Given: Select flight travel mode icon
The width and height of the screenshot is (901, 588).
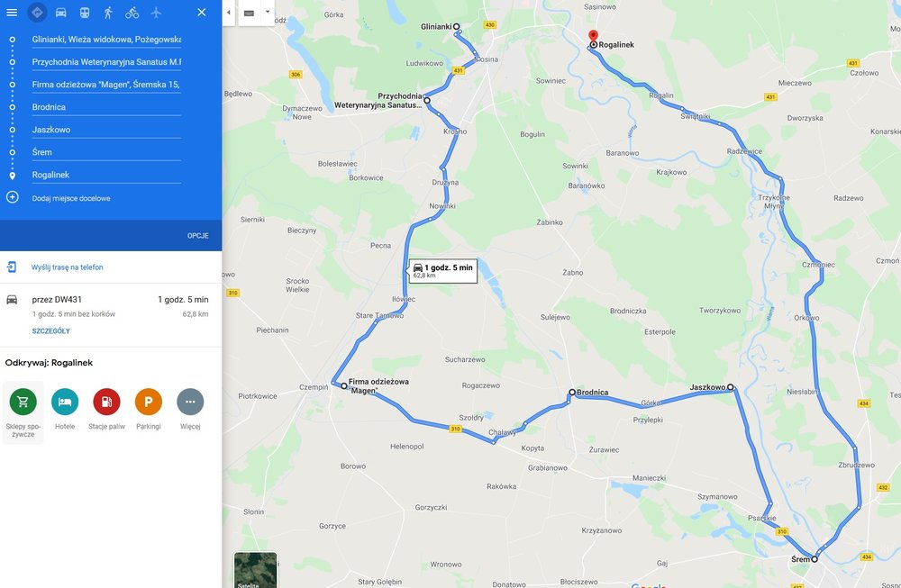Looking at the screenshot, I should tap(156, 12).
